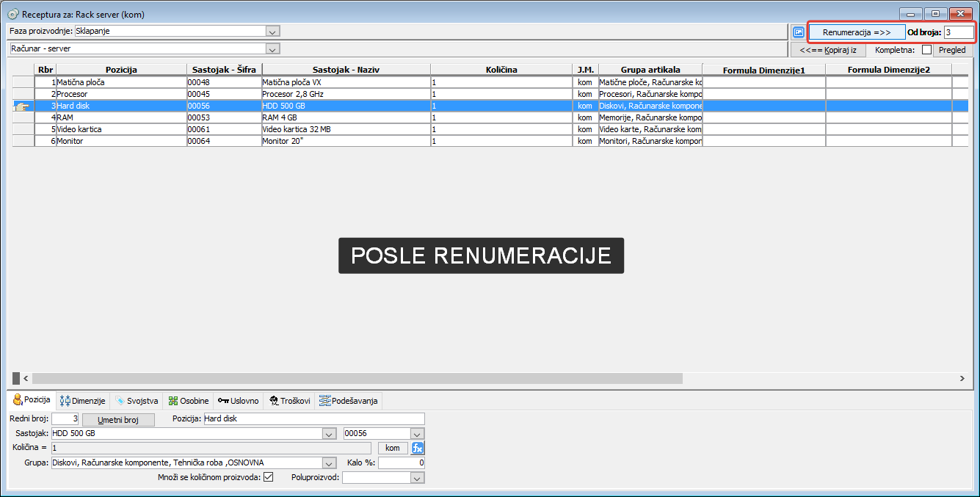
Task: Open the fx formula icon next to kom
Action: [x=418, y=448]
